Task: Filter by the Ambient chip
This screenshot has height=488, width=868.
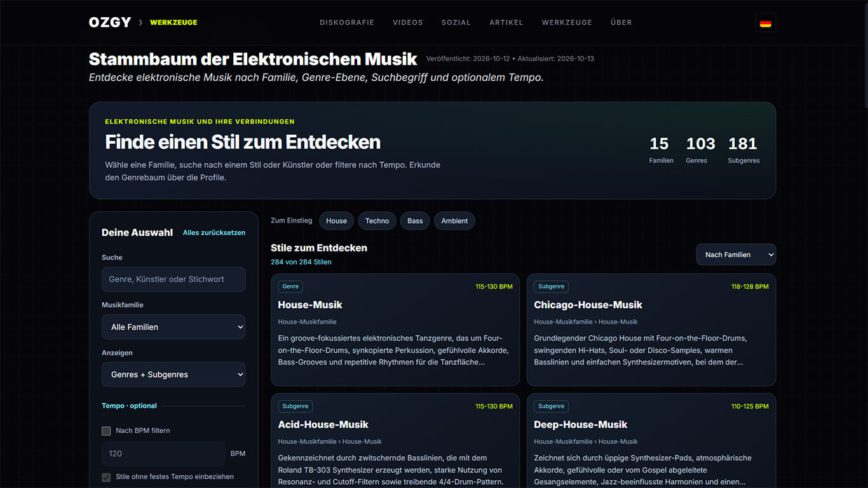Action: point(454,221)
